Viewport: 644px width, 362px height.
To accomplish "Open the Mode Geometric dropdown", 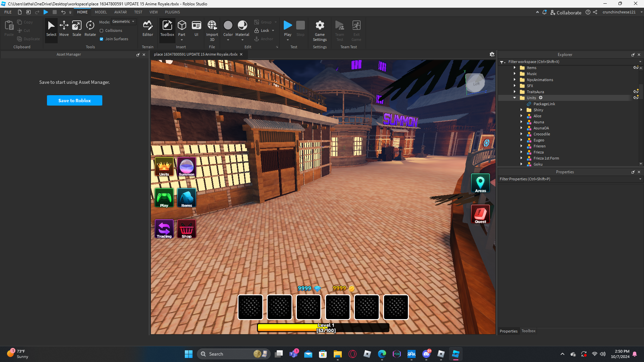I will (123, 21).
